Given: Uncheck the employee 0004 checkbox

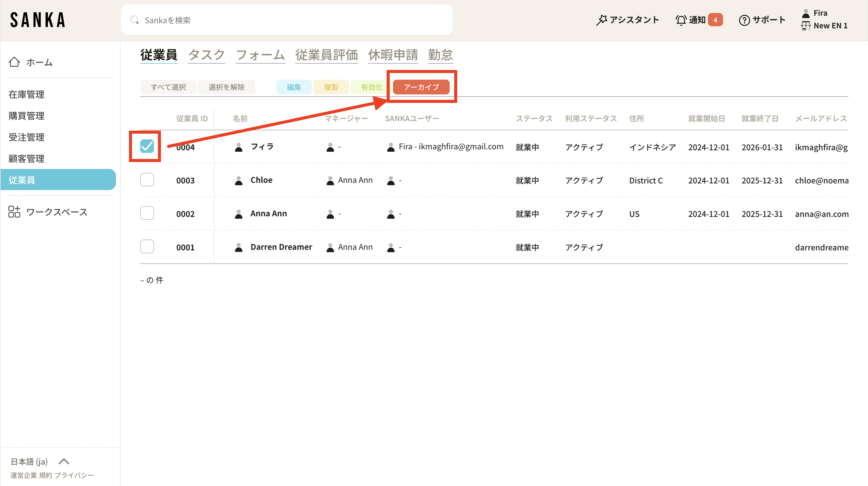Looking at the screenshot, I should point(147,146).
